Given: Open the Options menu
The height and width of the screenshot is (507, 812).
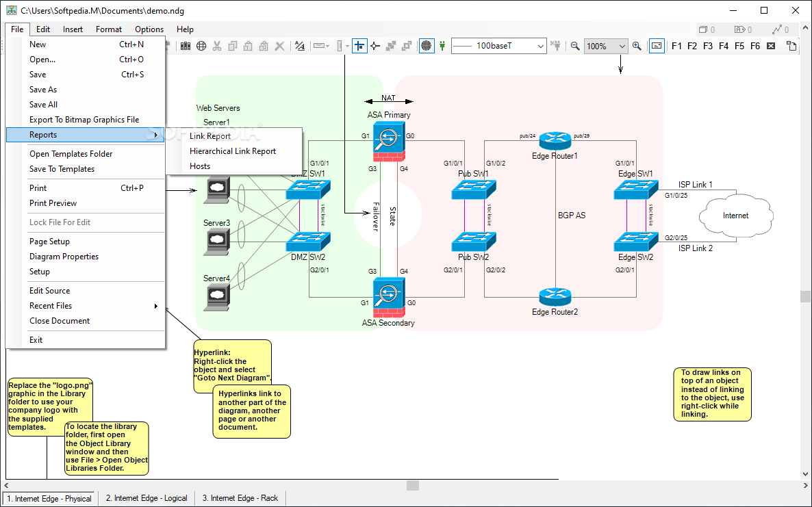Looking at the screenshot, I should 149,29.
